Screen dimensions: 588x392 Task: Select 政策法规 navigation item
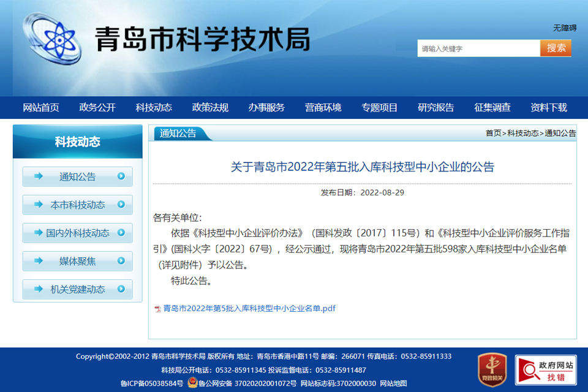(210, 108)
